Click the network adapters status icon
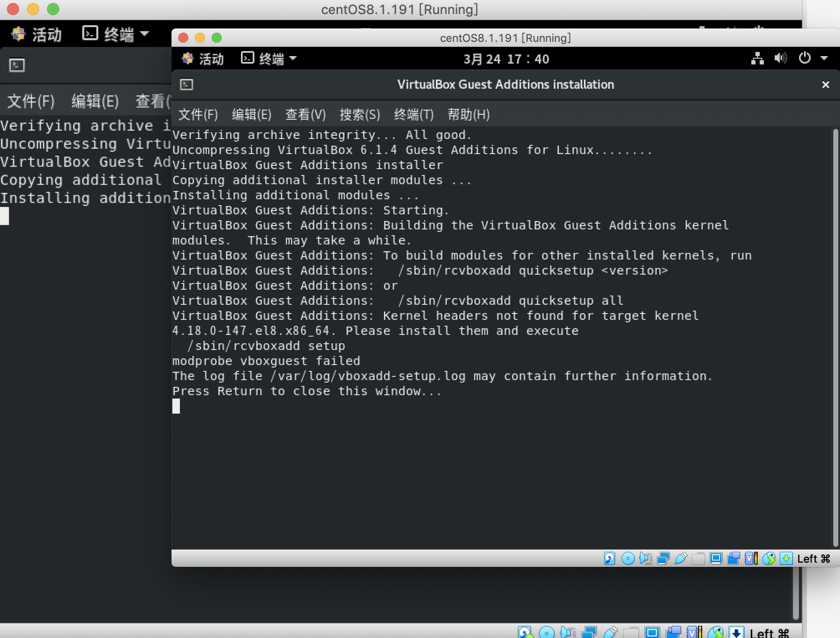Image resolution: width=840 pixels, height=638 pixels. (663, 558)
